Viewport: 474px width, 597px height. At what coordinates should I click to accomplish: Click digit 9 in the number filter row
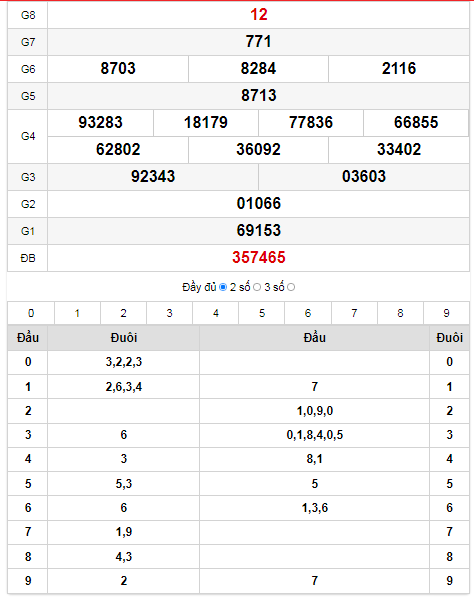[x=446, y=313]
